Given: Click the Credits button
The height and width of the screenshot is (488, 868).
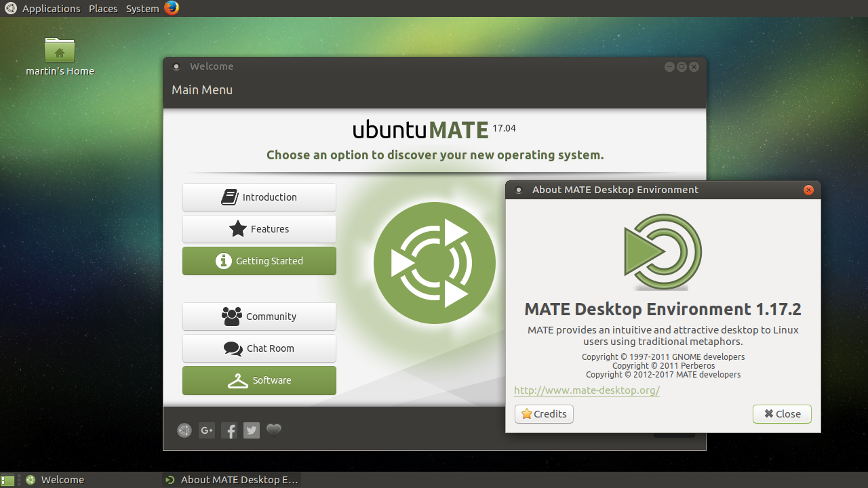Looking at the screenshot, I should tap(544, 414).
